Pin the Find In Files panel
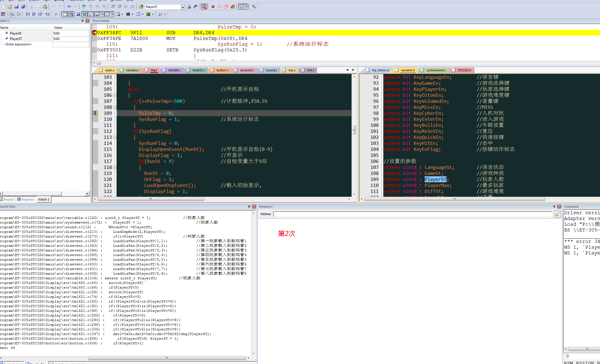This screenshot has height=364, width=600. (249, 207)
